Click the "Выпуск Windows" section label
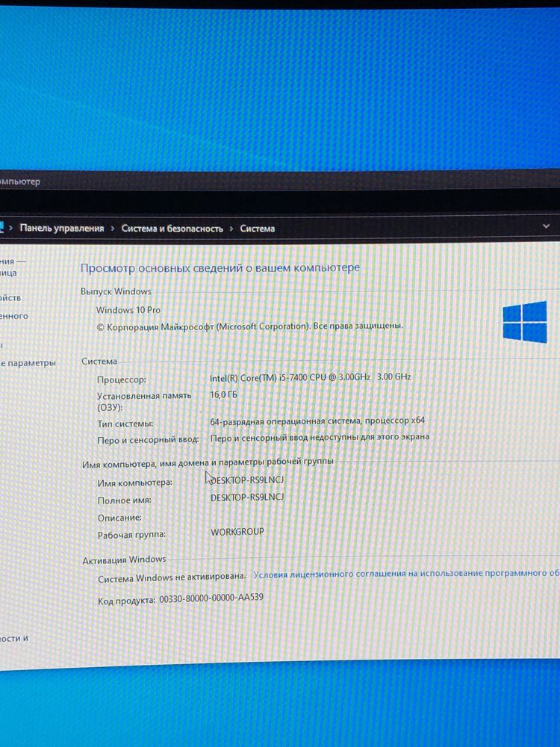Viewport: 560px width, 747px height. pyautogui.click(x=116, y=291)
